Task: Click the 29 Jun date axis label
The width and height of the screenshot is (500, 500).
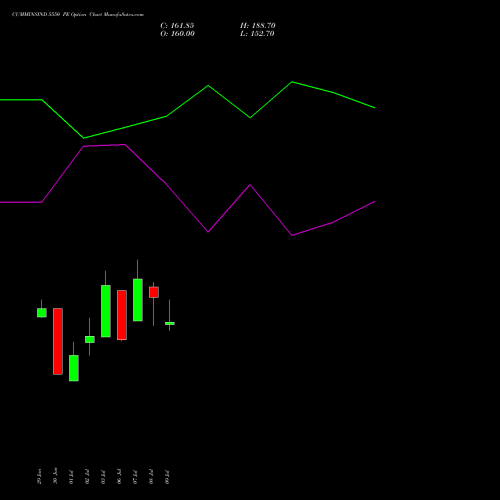Action: [x=39, y=477]
